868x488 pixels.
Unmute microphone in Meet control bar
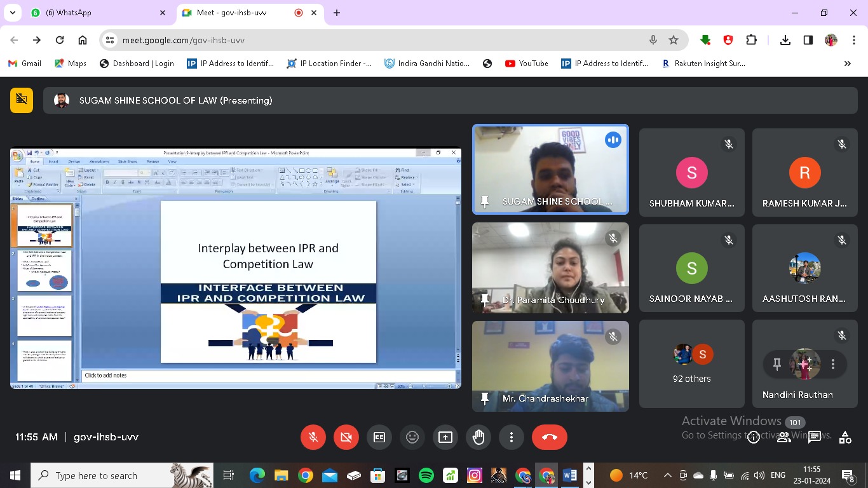coord(313,437)
